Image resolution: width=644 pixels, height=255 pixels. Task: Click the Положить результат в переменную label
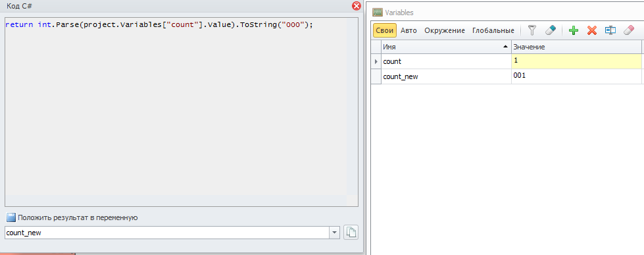(x=78, y=217)
